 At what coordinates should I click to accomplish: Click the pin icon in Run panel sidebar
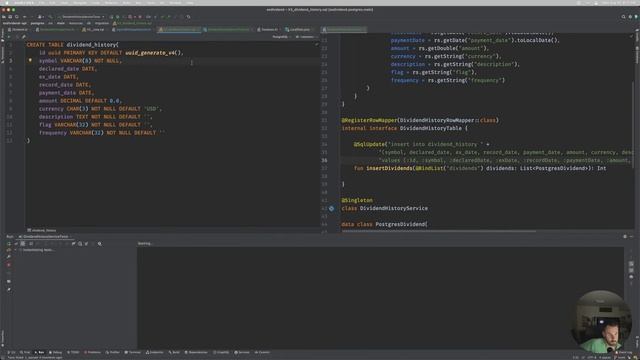pyautogui.click(x=9, y=289)
